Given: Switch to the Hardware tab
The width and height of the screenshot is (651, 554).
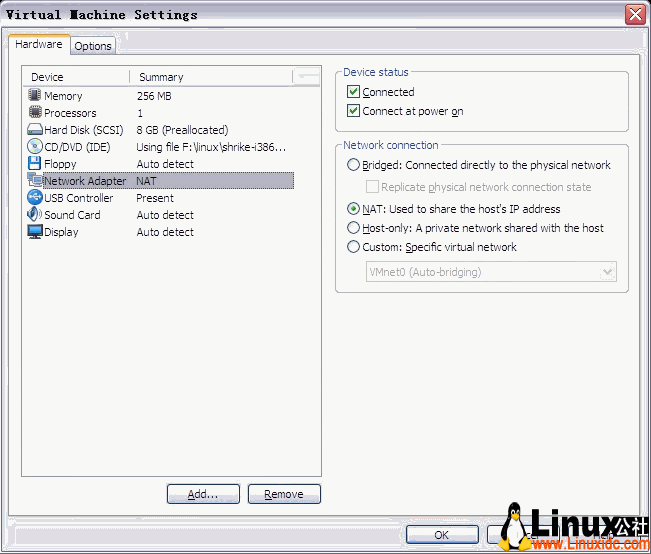Looking at the screenshot, I should coord(39,44).
